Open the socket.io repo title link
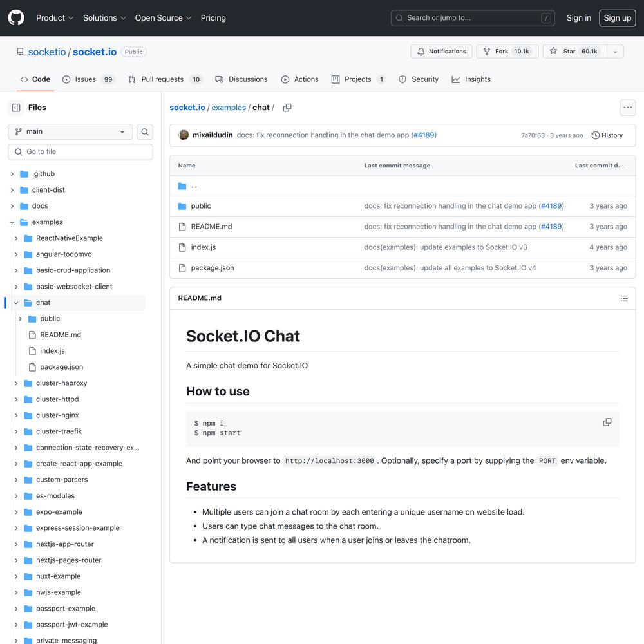 [95, 52]
